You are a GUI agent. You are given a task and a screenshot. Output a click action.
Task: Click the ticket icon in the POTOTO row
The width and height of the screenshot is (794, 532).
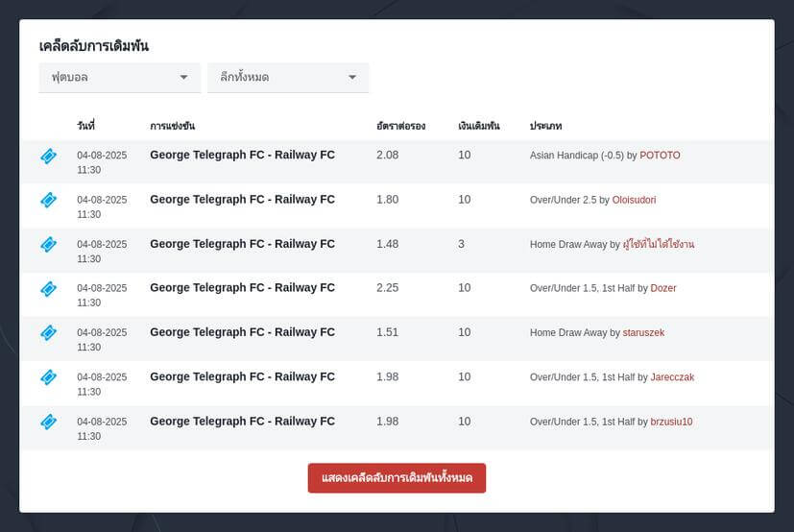(x=48, y=156)
